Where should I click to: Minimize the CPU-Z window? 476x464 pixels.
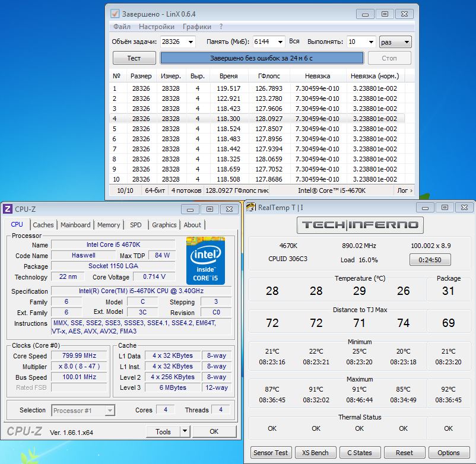191,209
